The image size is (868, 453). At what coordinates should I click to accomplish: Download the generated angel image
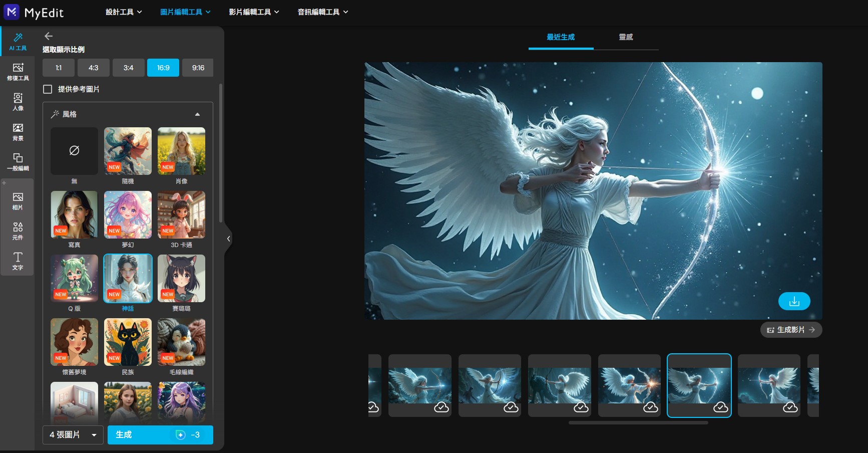pos(794,301)
